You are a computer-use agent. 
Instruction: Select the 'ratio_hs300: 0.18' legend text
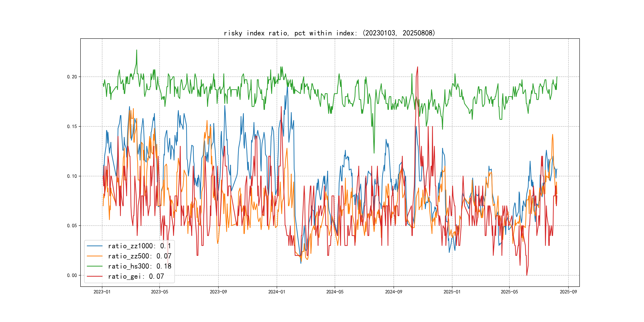click(x=140, y=266)
